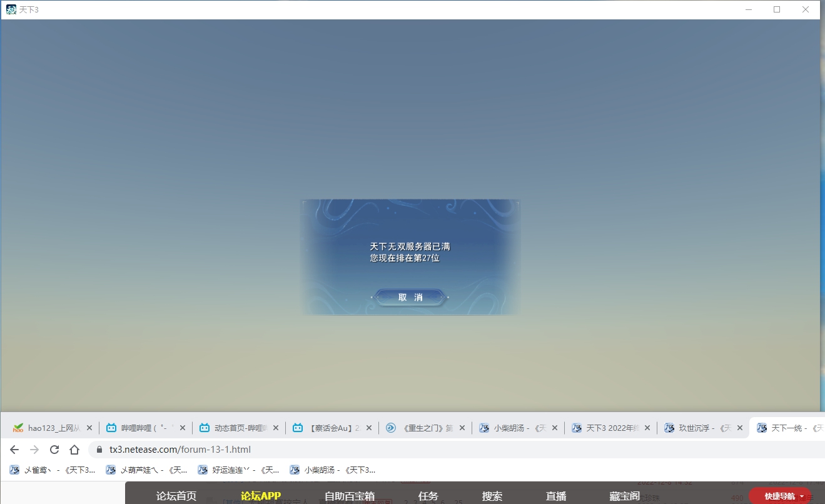Screen dimensions: 825x504
Task: Go forward in the browser
Action: [x=34, y=450]
